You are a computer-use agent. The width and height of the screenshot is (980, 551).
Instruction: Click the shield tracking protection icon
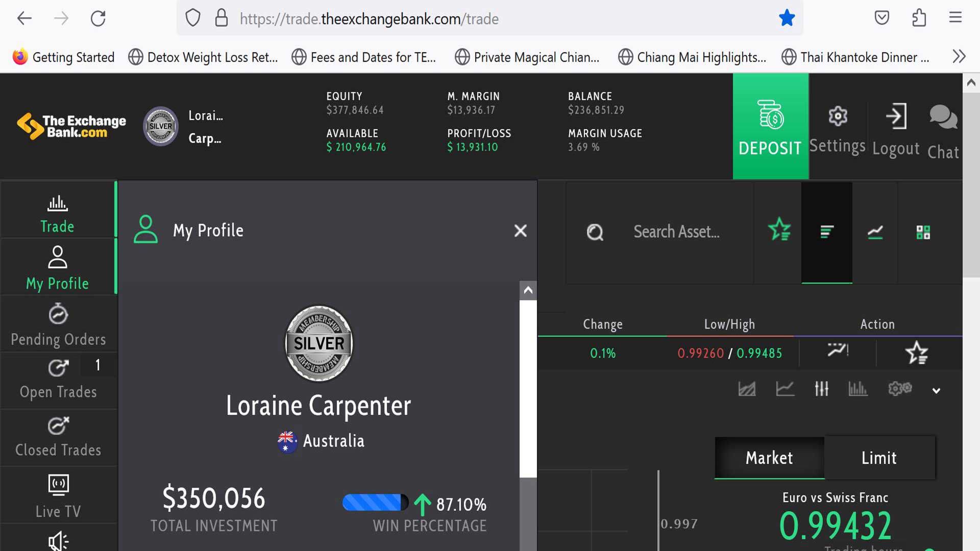192,18
